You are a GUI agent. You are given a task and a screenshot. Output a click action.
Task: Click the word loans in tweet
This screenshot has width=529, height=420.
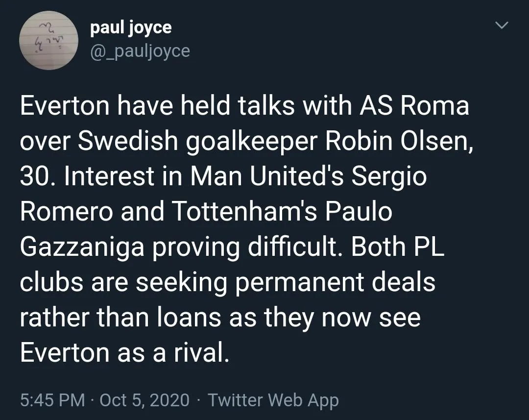coord(187,319)
